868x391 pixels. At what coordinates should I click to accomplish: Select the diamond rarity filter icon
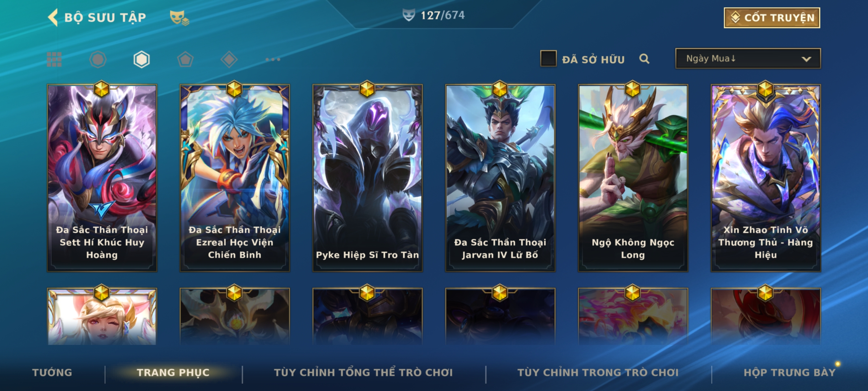(229, 59)
